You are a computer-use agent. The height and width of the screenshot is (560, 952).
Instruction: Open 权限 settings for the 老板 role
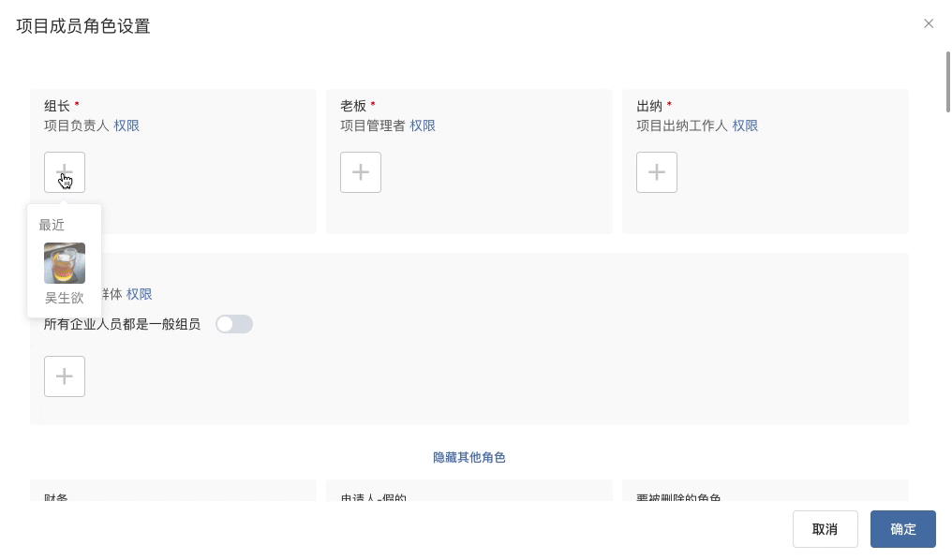(423, 125)
